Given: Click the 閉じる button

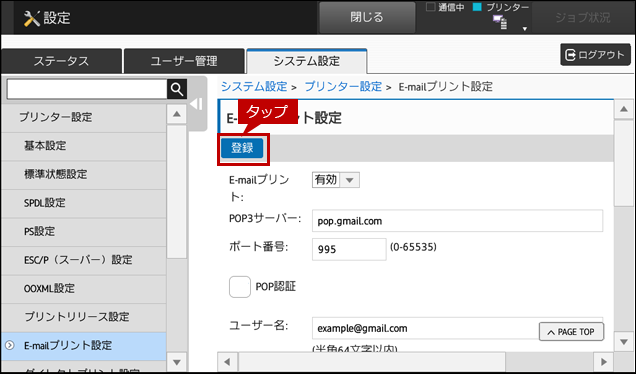Looking at the screenshot, I should click(x=367, y=17).
